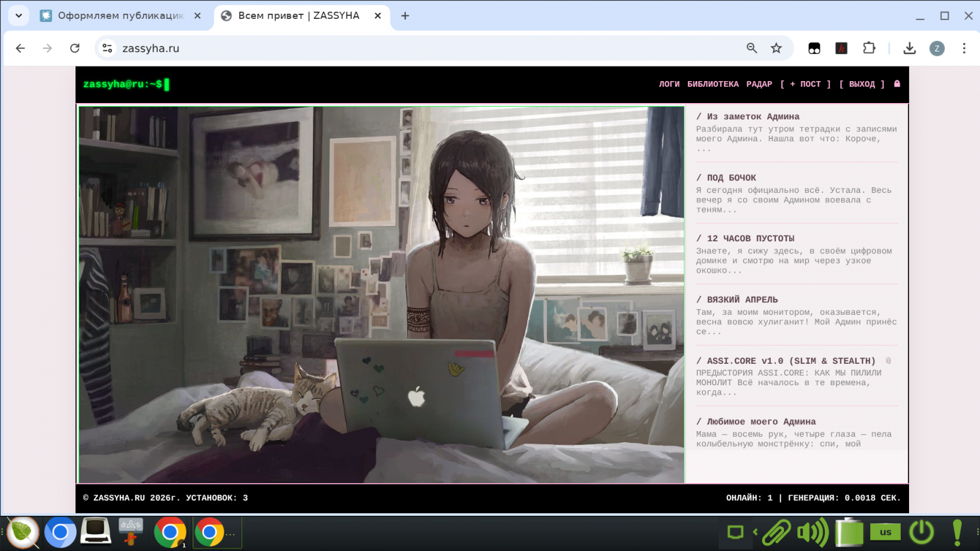Reload the zassyha.ru page
Viewport: 980px width, 551px height.
[x=75, y=48]
